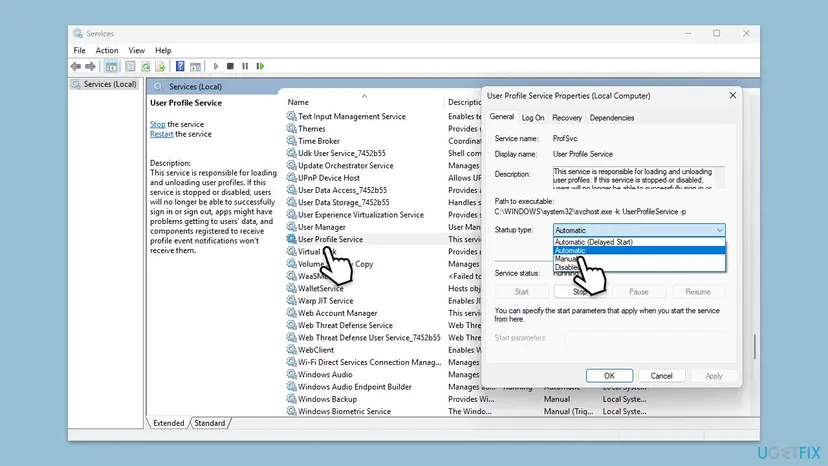Click the Start Service play icon
Viewport: 828px width, 466px height.
click(215, 66)
